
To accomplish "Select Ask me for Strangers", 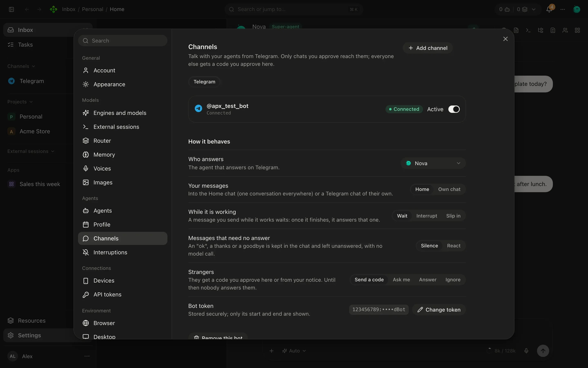I will coord(401,280).
